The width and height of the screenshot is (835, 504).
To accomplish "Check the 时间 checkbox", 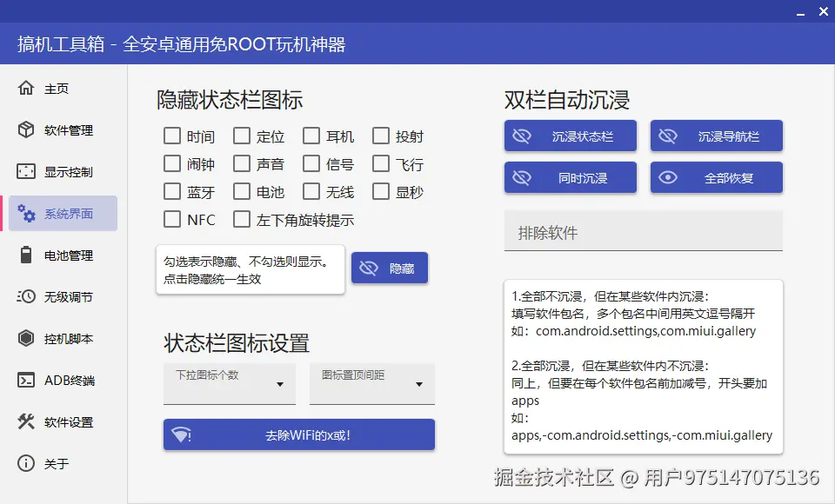I will pyautogui.click(x=172, y=136).
